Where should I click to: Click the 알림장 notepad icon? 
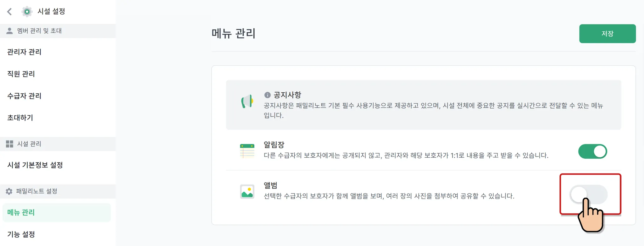247,151
